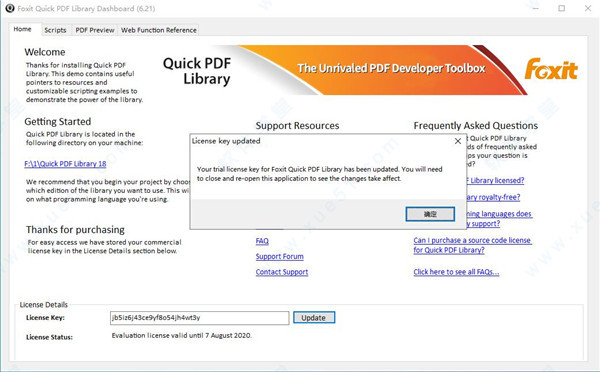
Task: Open the PDF Preview tab
Action: [x=95, y=30]
